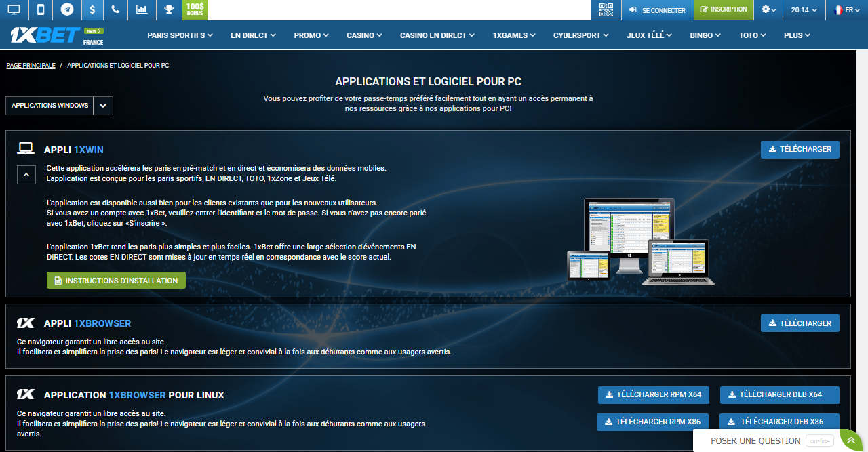Open Applications Windows dropdown arrow
868x452 pixels.
[103, 106]
